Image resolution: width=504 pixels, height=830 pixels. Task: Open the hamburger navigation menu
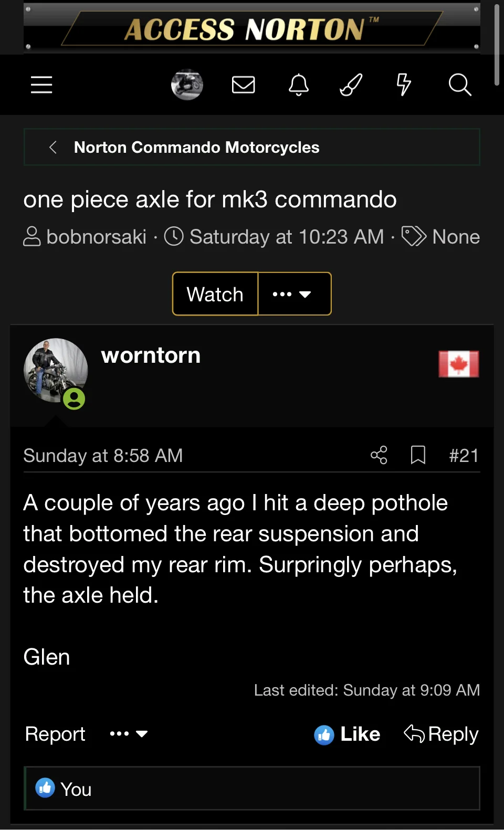pos(41,85)
